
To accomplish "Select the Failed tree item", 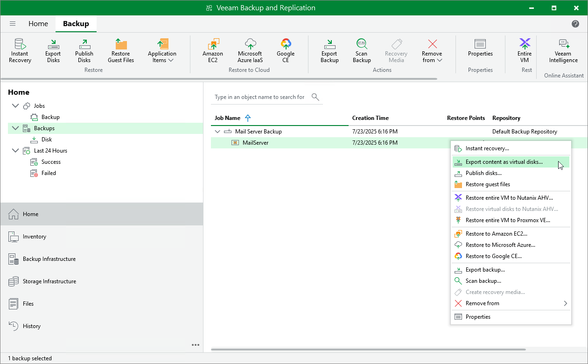I will pos(49,173).
